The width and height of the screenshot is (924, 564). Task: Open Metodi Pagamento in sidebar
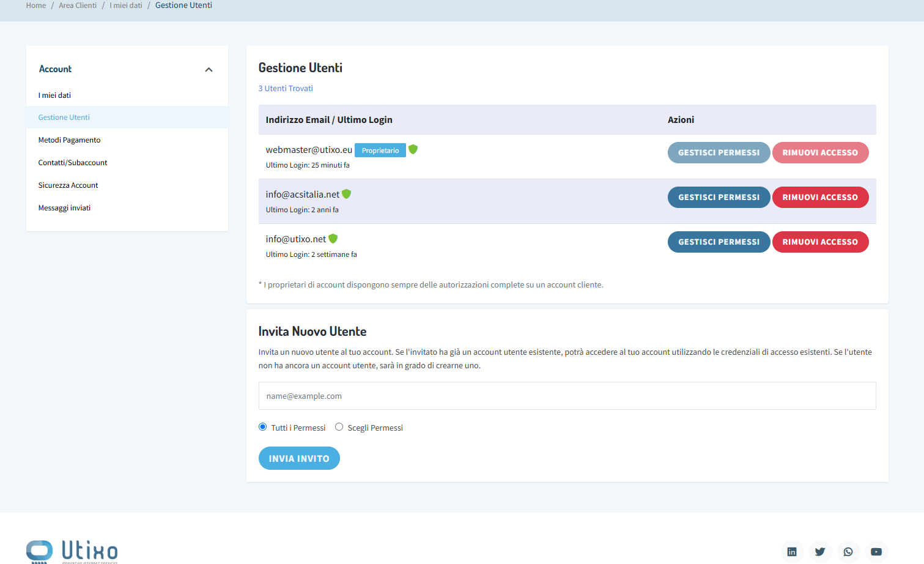69,140
